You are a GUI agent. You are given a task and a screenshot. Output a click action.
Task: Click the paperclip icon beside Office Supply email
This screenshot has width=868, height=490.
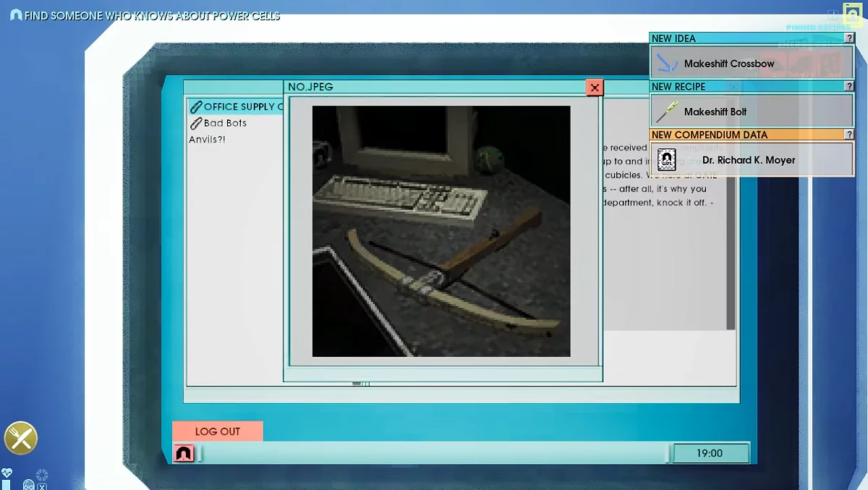[x=195, y=107]
